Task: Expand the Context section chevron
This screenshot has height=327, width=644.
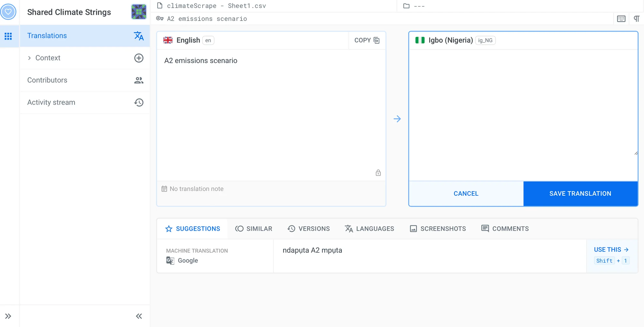Action: click(29, 58)
